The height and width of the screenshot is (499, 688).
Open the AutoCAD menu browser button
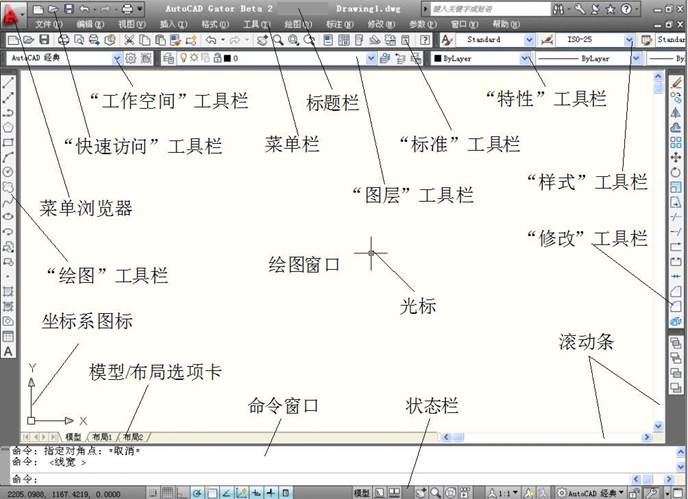pos(12,14)
